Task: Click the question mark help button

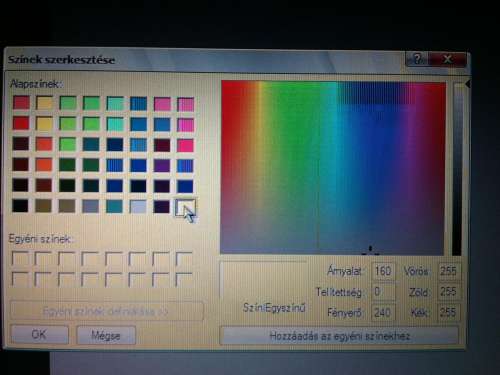Action: point(418,59)
